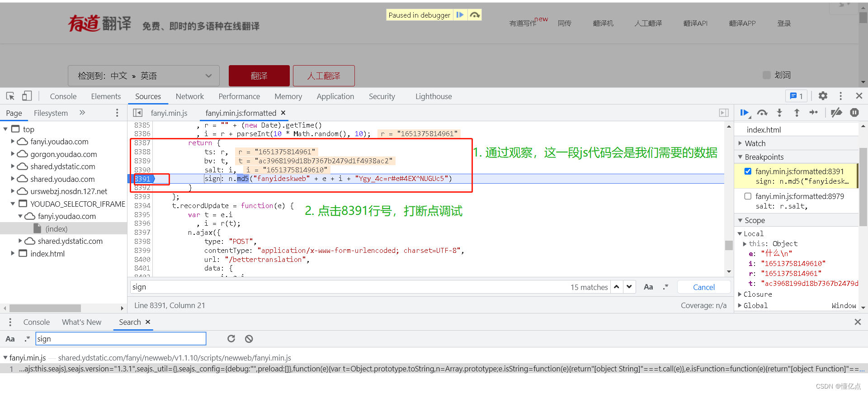Expand gorgon.youdao.com tree node
Screen dimensions: 868x394
13,154
